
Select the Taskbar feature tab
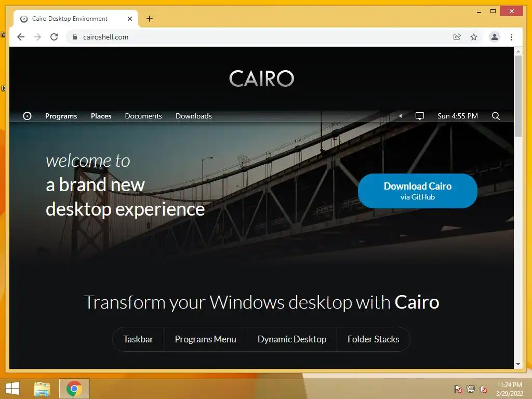[x=138, y=339]
